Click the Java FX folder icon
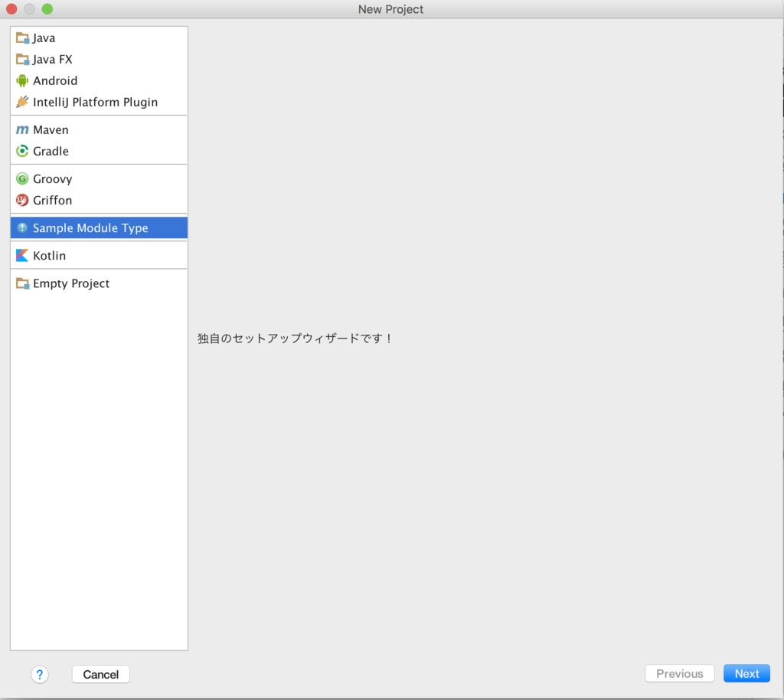Viewport: 784px width, 700px height. [22, 60]
